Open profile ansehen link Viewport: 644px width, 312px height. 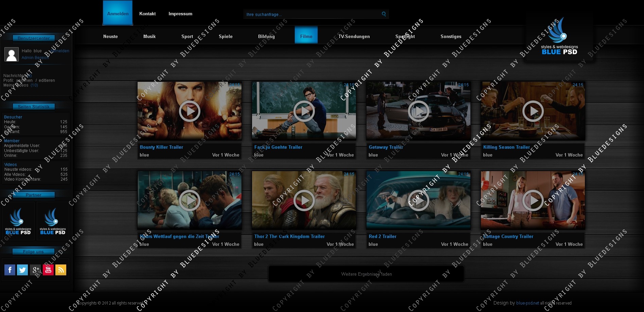point(24,80)
